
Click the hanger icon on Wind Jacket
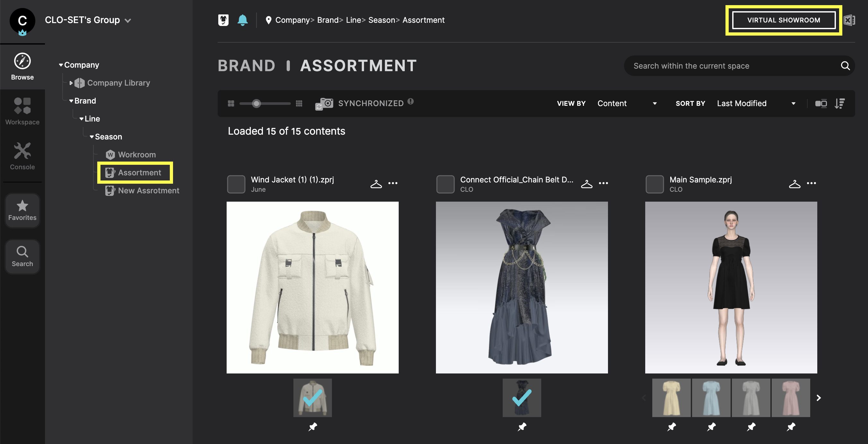[x=376, y=183]
